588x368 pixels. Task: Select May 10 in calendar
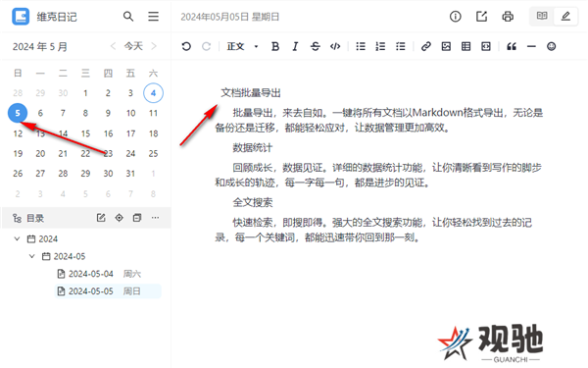click(x=130, y=113)
